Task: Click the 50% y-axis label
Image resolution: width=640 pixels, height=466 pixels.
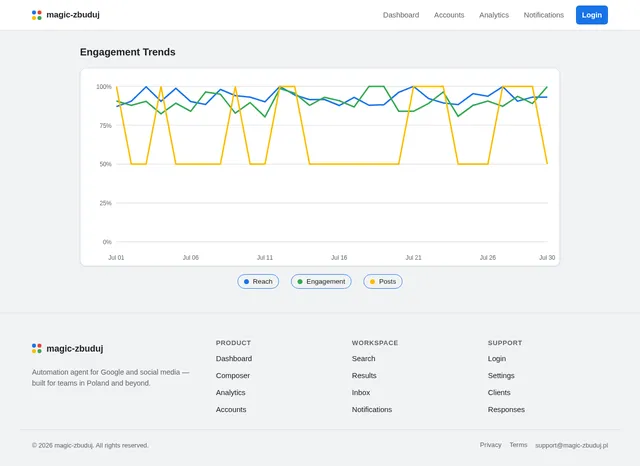Action: click(x=105, y=164)
